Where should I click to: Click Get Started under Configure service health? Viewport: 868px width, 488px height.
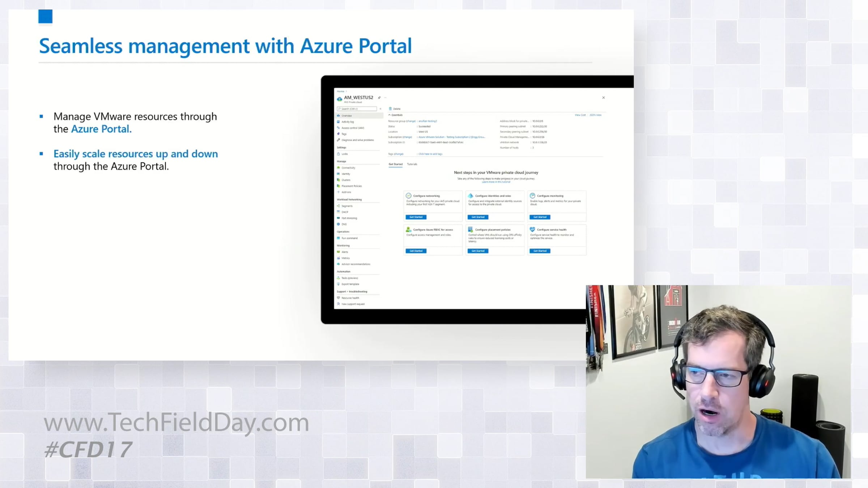(x=540, y=251)
